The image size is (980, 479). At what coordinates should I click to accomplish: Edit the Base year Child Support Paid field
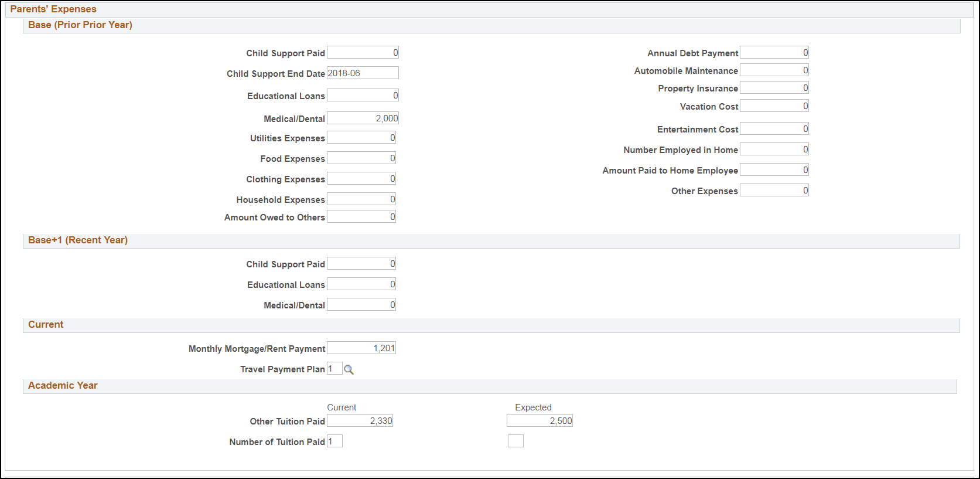point(363,53)
